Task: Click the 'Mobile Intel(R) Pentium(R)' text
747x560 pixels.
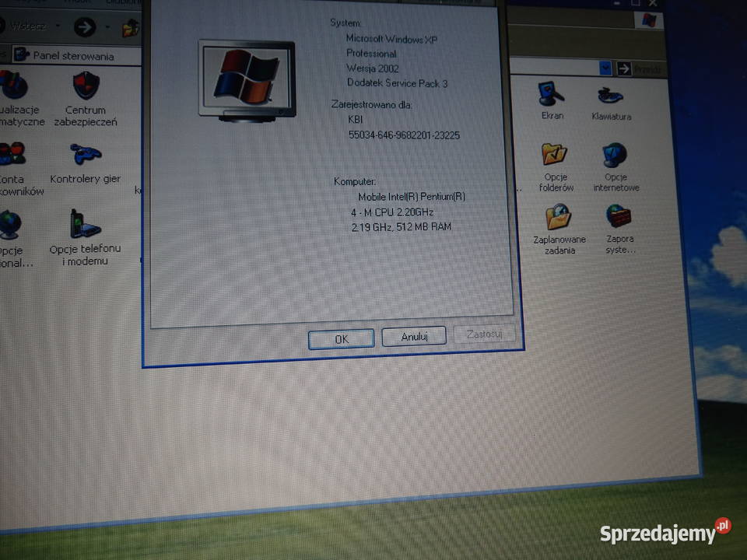Action: coord(411,196)
